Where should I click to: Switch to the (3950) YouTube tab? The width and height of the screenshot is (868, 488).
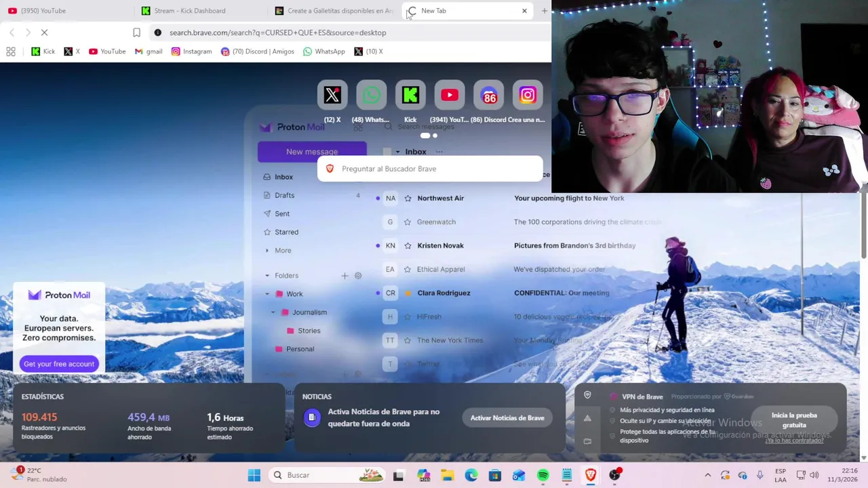(66, 11)
